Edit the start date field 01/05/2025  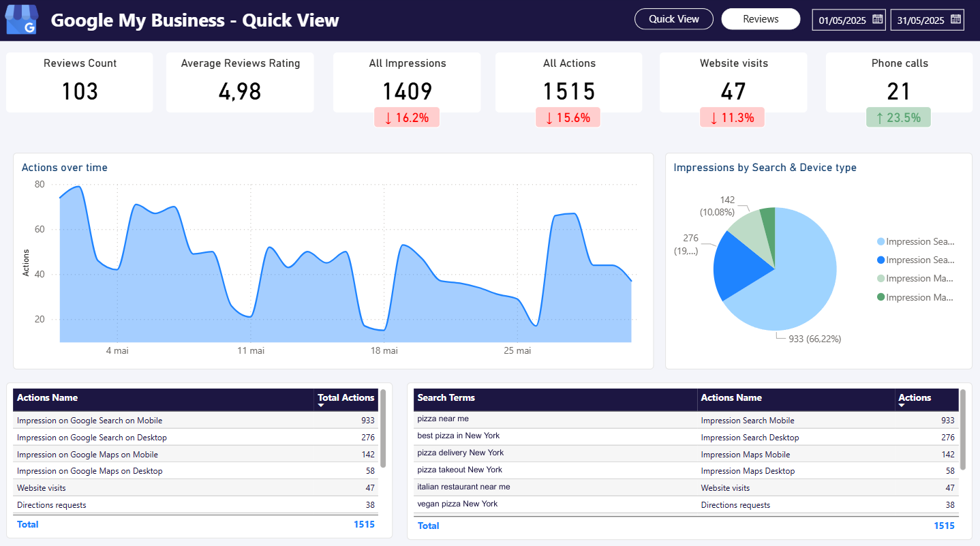click(x=842, y=20)
